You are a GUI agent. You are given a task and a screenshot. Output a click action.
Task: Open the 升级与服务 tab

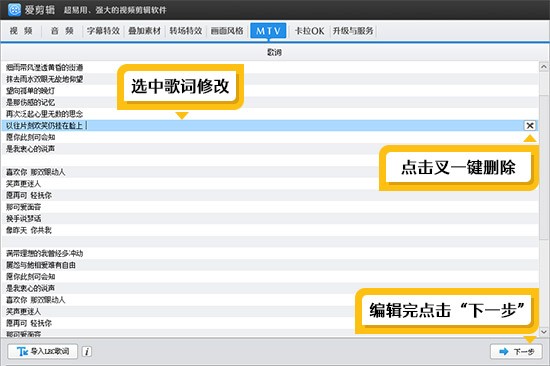[353, 31]
